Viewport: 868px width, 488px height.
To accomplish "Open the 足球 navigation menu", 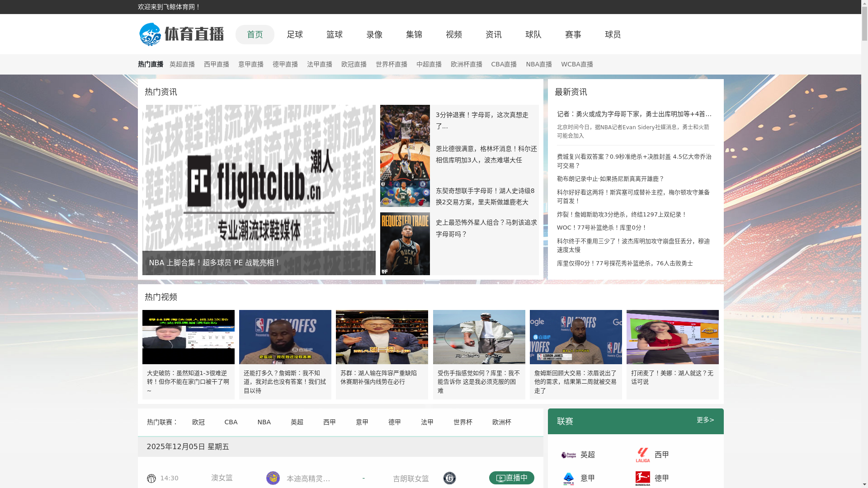I will (294, 34).
